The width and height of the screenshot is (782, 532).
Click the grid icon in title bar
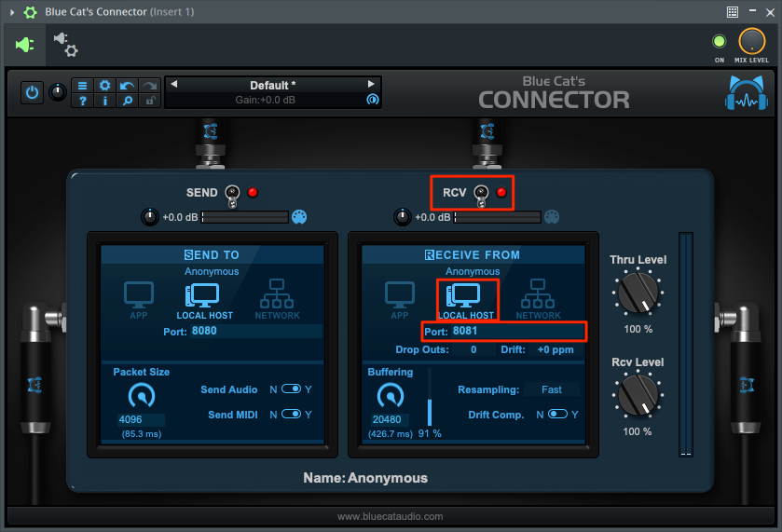[x=732, y=12]
